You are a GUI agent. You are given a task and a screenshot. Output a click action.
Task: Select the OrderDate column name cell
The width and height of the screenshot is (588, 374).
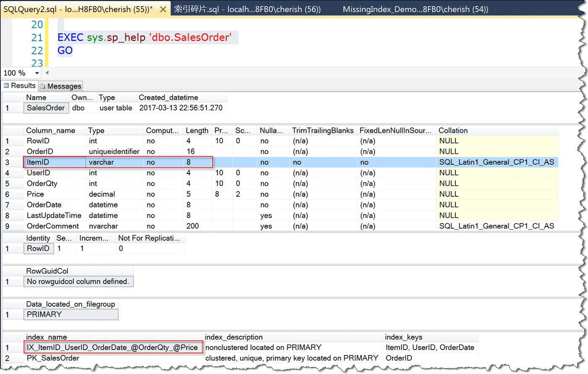pyautogui.click(x=55, y=205)
